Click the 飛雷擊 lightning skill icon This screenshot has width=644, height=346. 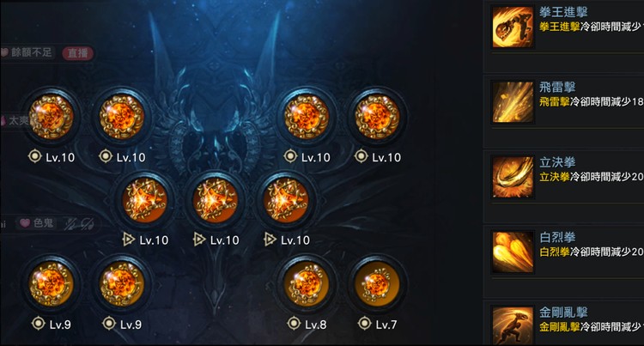click(512, 102)
